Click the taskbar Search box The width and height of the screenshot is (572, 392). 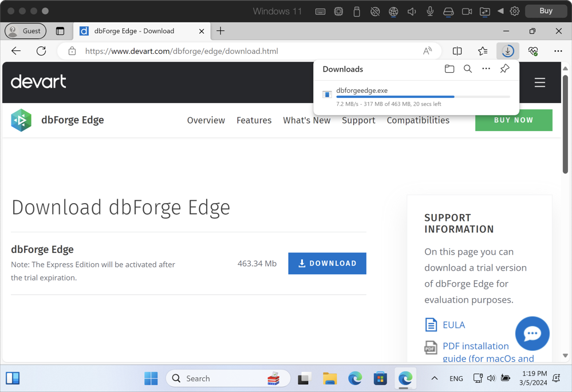pyautogui.click(x=228, y=378)
